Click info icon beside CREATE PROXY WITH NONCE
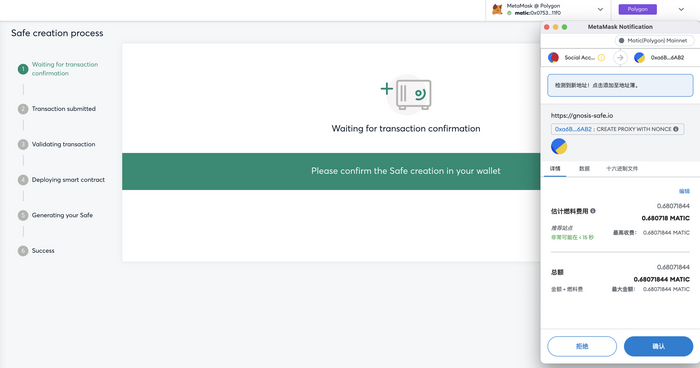This screenshot has height=368, width=700. pos(676,129)
